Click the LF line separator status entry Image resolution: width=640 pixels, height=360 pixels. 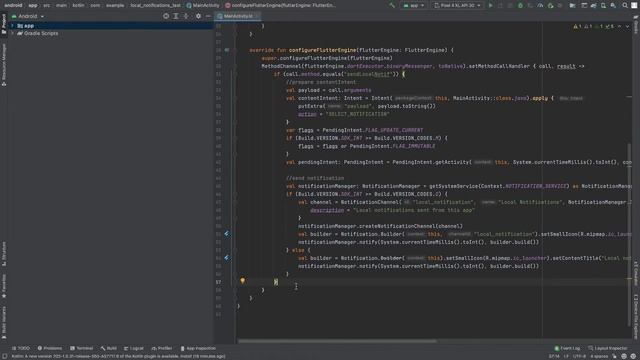click(566, 356)
